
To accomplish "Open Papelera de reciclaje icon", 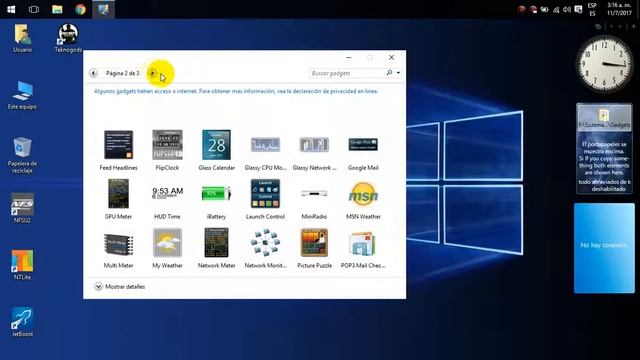I will tap(22, 156).
